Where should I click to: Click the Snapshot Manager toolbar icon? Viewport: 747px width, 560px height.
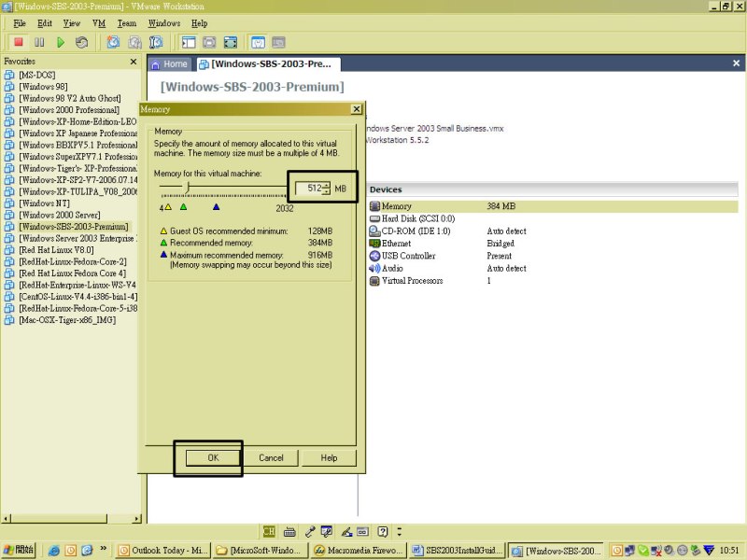(156, 42)
